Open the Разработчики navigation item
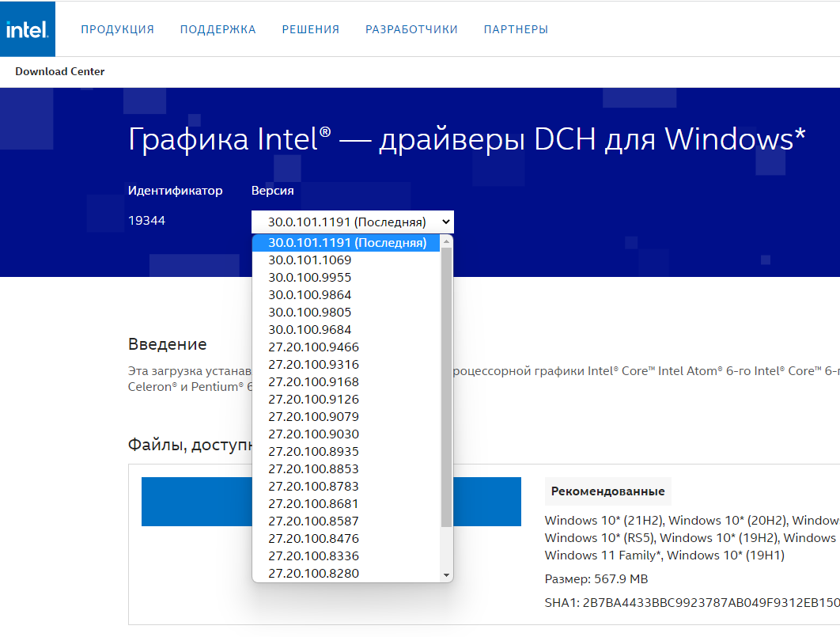840x637 pixels. (x=411, y=29)
